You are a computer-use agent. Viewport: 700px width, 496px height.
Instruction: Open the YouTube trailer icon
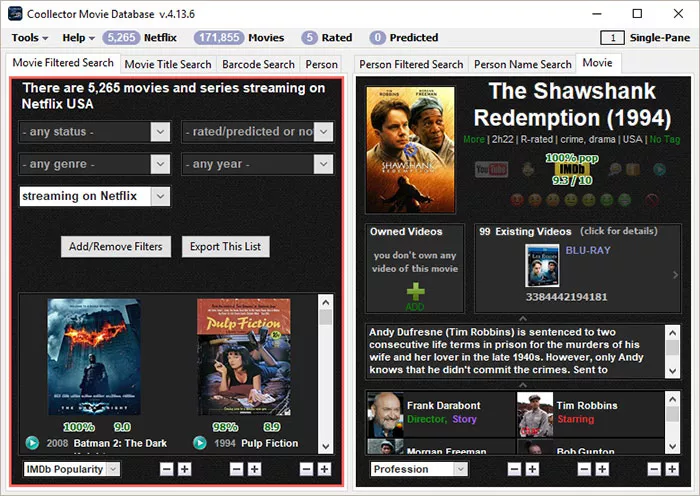click(492, 169)
